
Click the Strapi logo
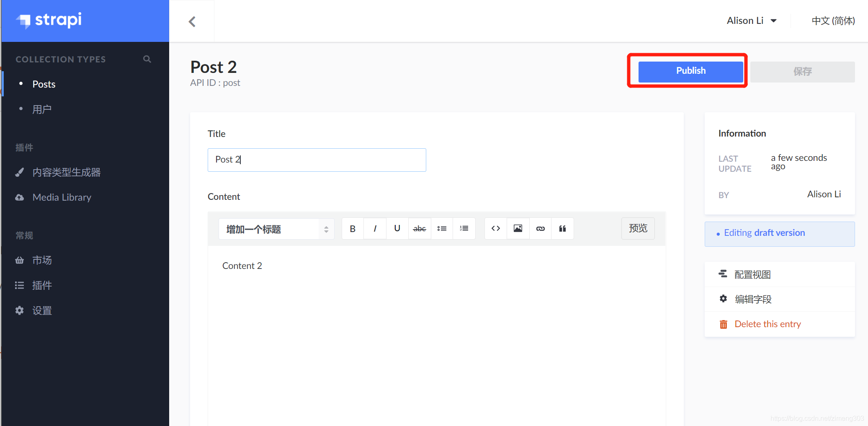pyautogui.click(x=49, y=20)
